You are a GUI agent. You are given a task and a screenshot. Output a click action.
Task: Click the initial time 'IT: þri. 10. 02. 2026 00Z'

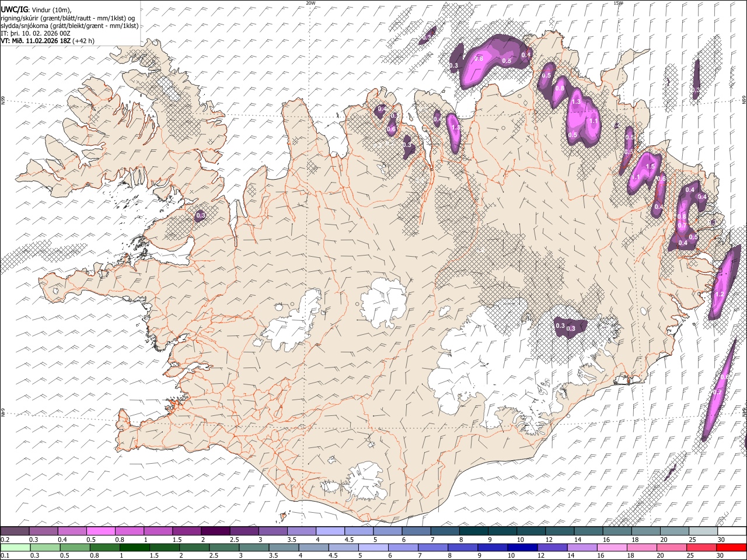[x=36, y=33]
